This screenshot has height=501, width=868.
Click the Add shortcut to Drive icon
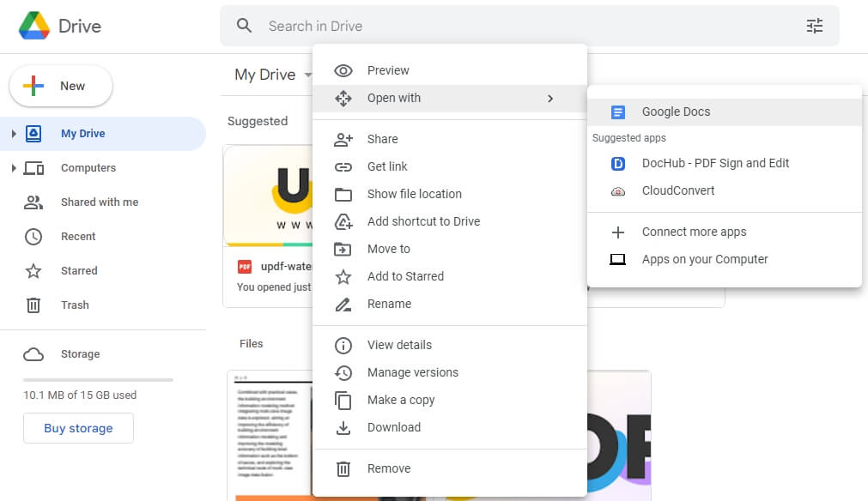coord(343,221)
